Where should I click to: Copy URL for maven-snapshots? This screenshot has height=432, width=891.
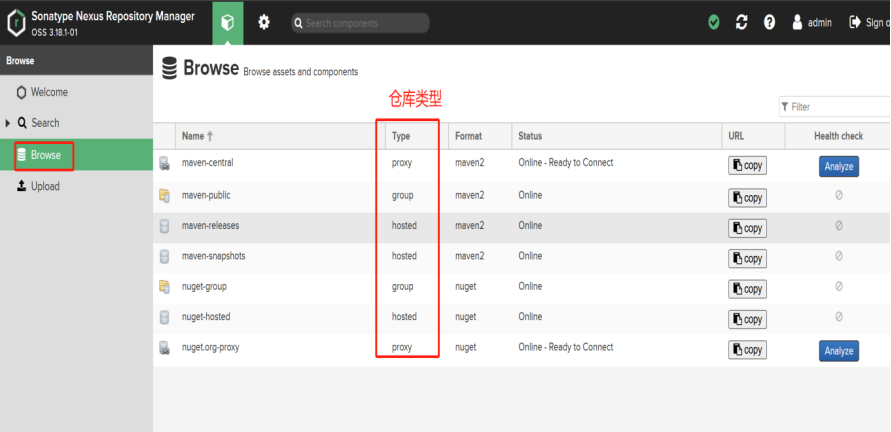pos(747,259)
